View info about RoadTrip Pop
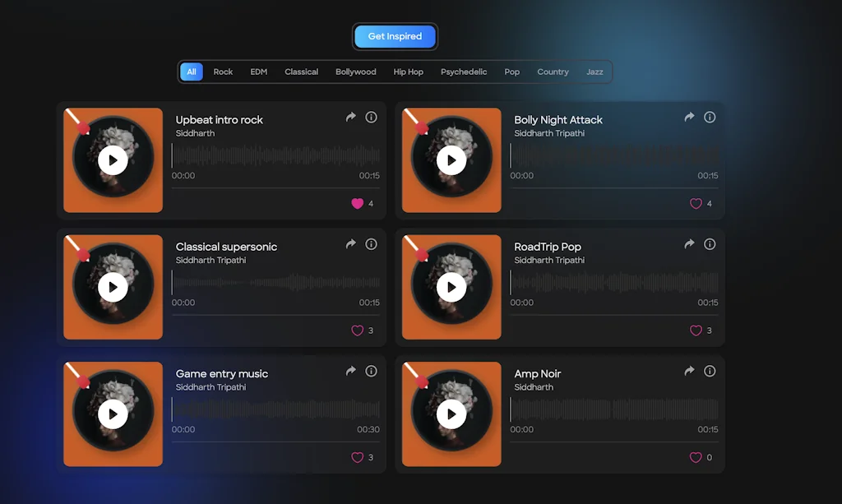The height and width of the screenshot is (504, 842). pos(710,244)
